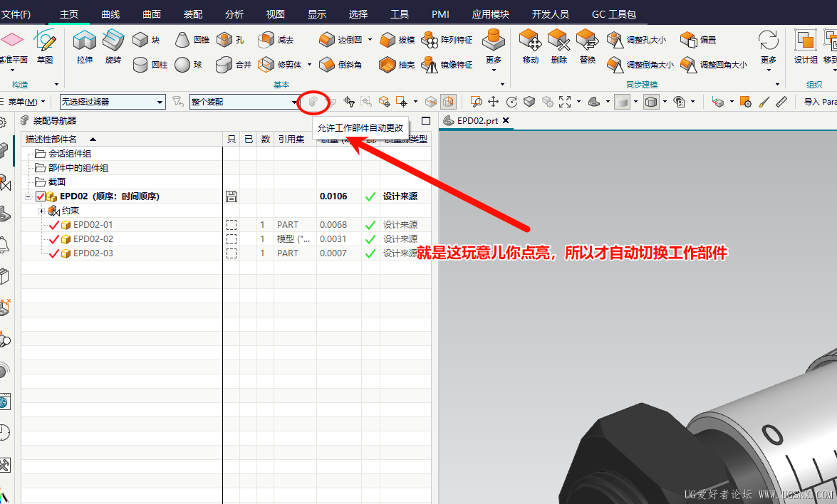The width and height of the screenshot is (837, 504).
Task: Select the 抽壳 (Shell) tool
Action: pyautogui.click(x=397, y=65)
